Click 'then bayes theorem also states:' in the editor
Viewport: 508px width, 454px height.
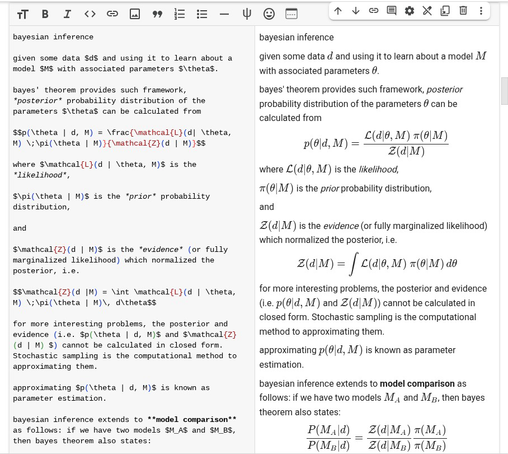pos(82,441)
